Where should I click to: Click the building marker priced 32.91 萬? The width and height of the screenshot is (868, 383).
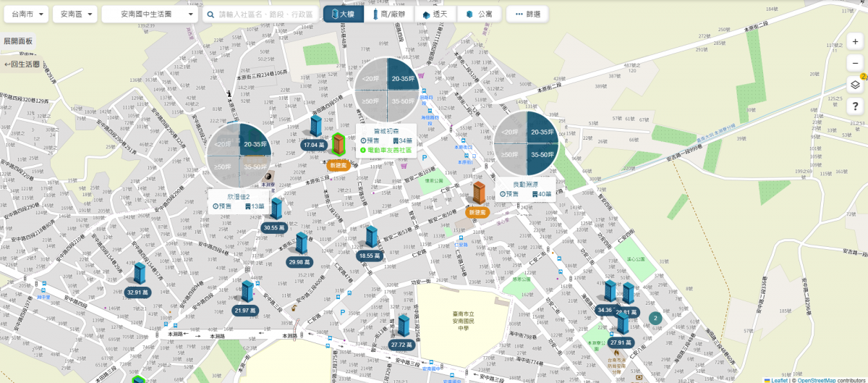pyautogui.click(x=138, y=274)
